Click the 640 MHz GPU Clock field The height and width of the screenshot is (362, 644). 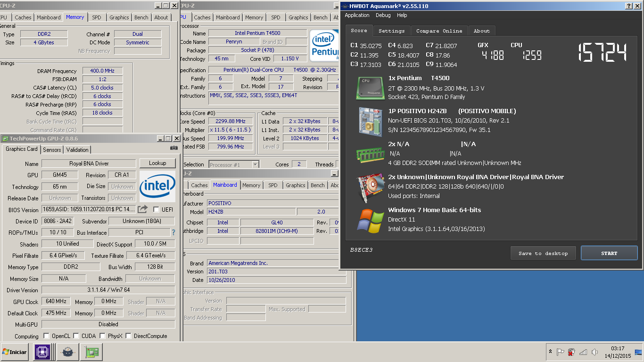[56, 301]
